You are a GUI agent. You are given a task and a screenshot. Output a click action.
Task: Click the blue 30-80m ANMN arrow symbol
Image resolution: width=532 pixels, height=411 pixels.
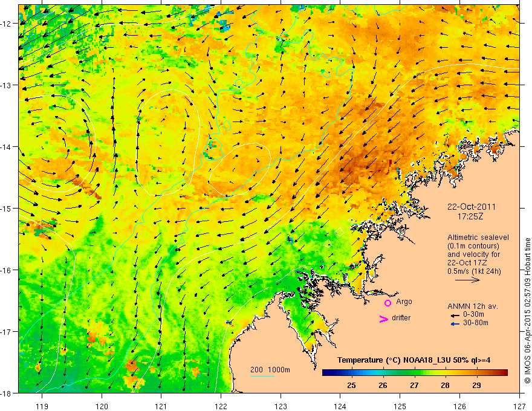[x=455, y=324]
